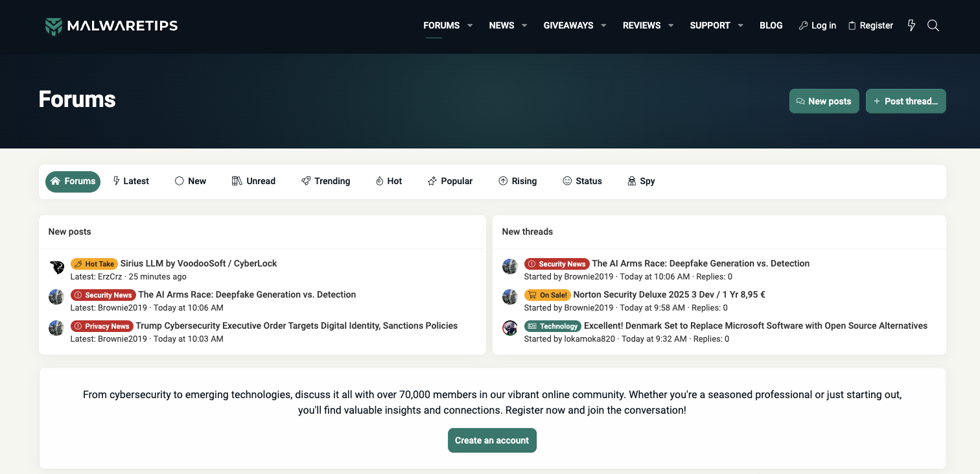Open Sirius LLM by VoodooSoft / CyberLock thread
Viewport: 980px width, 474px height.
199,263
